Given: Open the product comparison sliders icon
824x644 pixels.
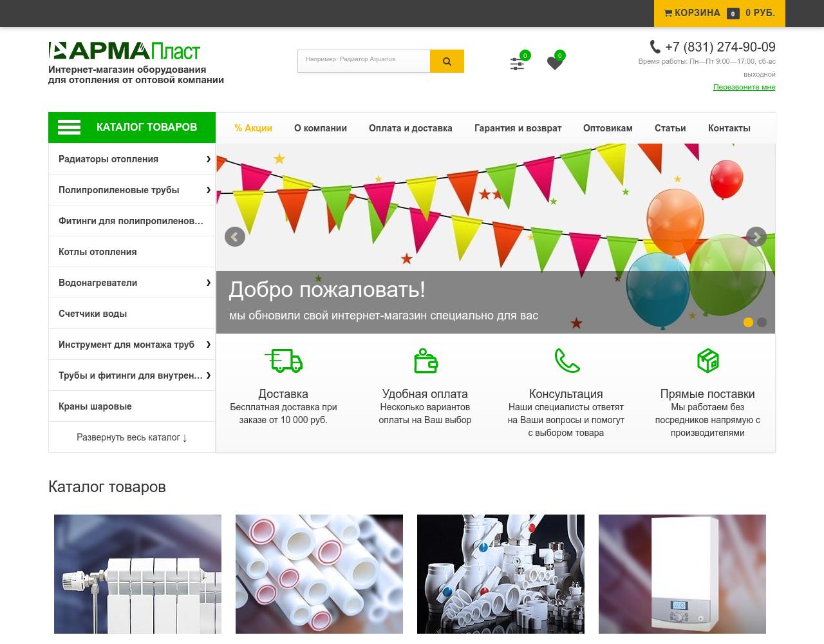Looking at the screenshot, I should 517,64.
